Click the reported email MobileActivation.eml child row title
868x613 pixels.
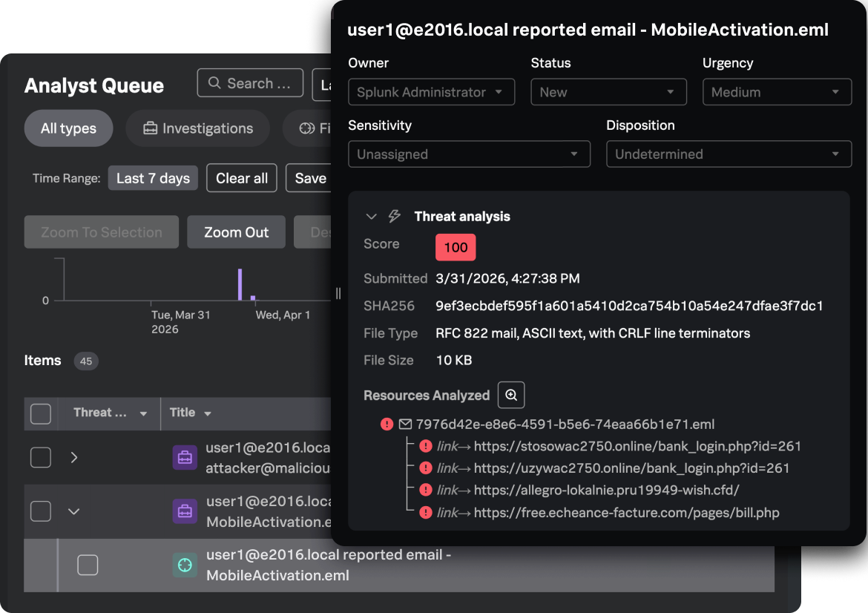click(329, 565)
